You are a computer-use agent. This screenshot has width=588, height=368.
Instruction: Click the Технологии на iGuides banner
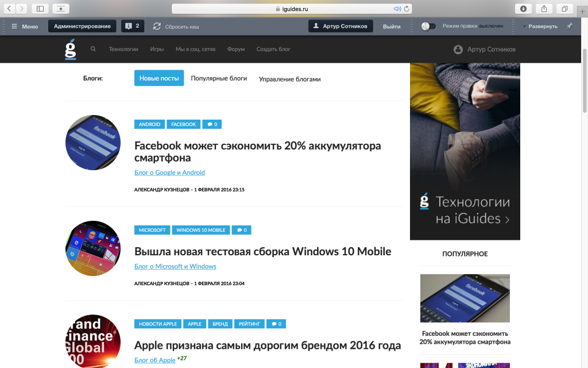click(465, 151)
